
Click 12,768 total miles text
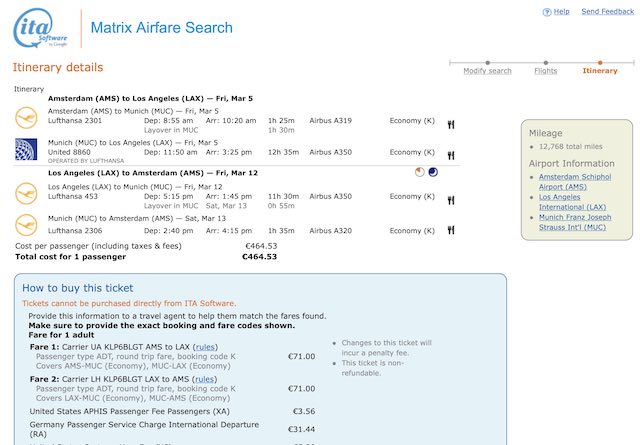point(571,147)
